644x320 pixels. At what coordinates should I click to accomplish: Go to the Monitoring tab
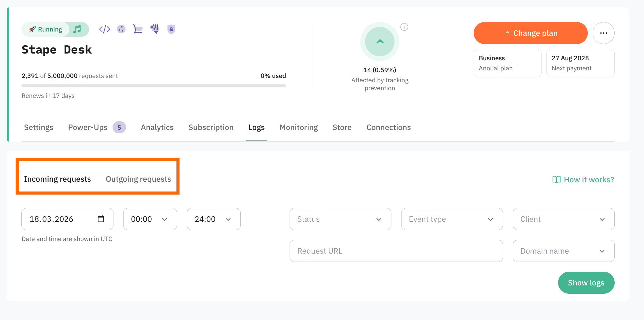click(298, 127)
